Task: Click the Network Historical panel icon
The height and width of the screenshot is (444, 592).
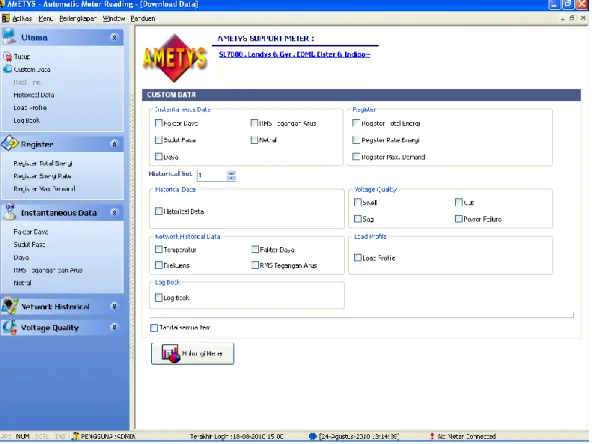Action: [x=10, y=306]
